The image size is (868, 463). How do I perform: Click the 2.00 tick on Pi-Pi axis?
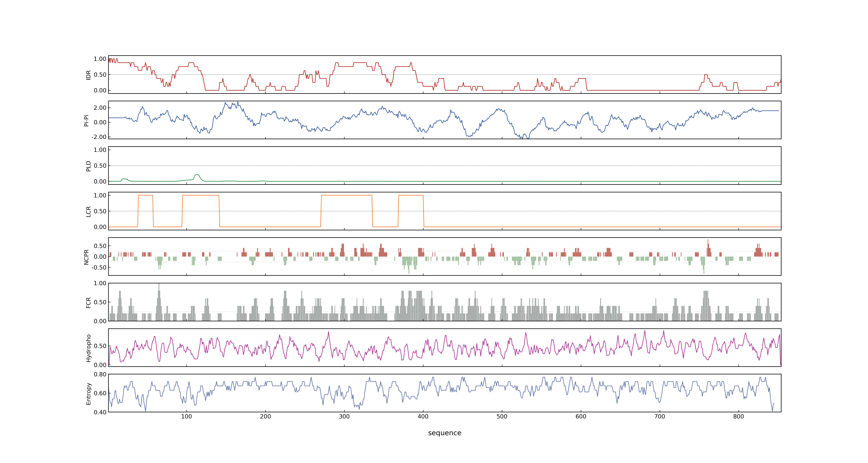(100, 108)
